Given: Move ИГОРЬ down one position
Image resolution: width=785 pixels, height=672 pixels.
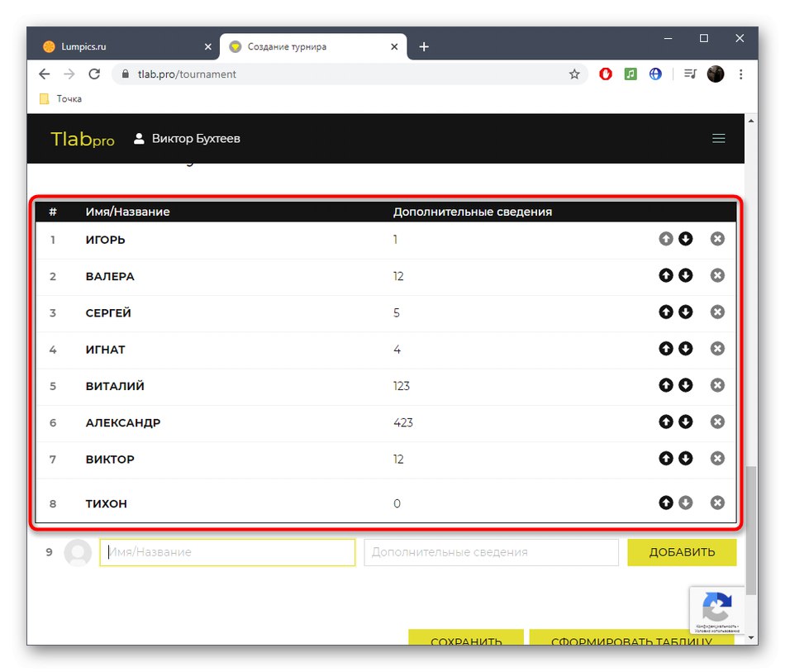Looking at the screenshot, I should pos(685,239).
